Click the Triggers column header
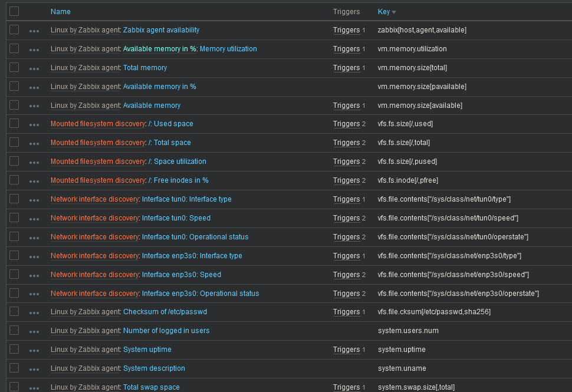 coord(346,12)
